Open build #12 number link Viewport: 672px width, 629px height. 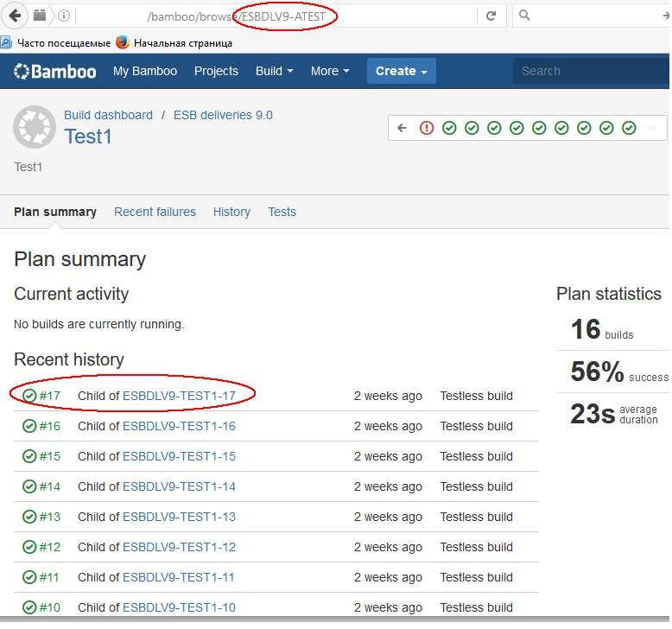pyautogui.click(x=50, y=547)
